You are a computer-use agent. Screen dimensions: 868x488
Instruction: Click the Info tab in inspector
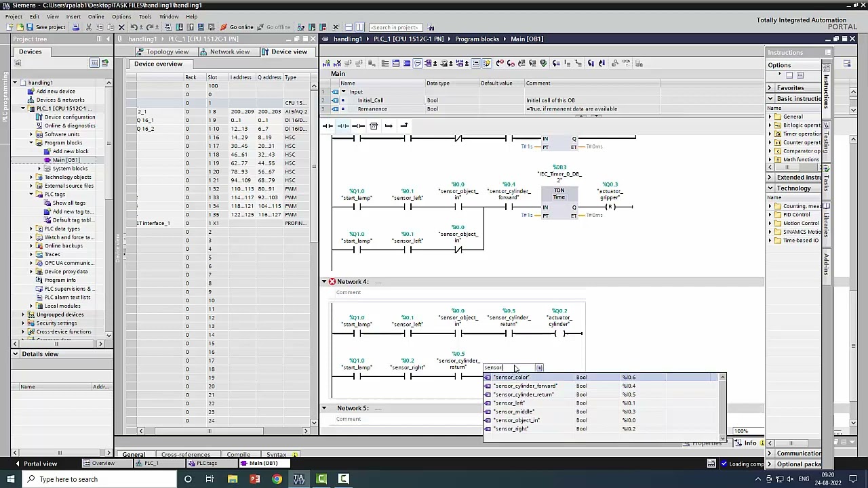(750, 443)
